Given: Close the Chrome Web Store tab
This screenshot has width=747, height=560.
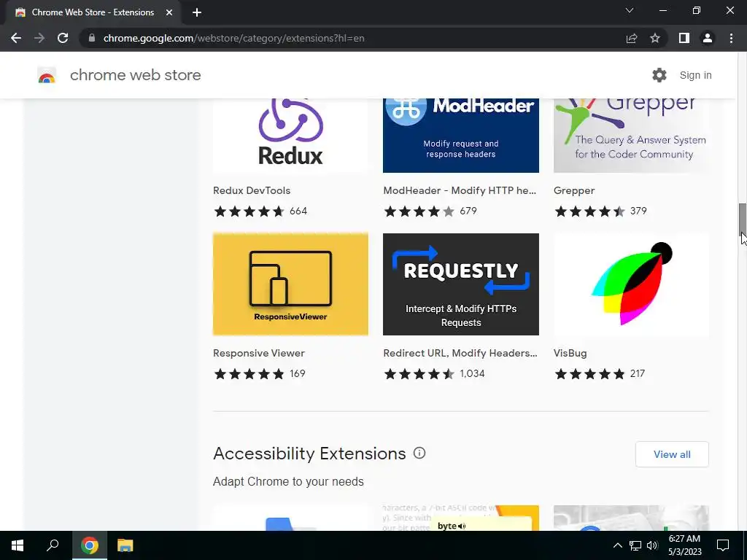Looking at the screenshot, I should [x=169, y=12].
